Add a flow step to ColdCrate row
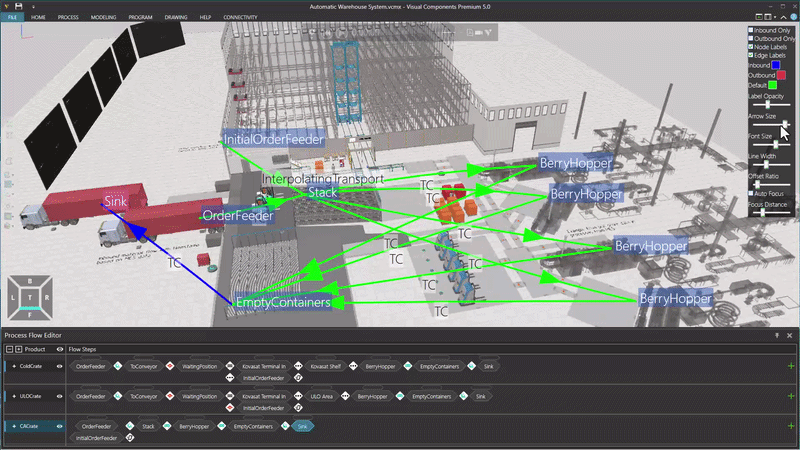The width and height of the screenshot is (800, 450). pyautogui.click(x=791, y=366)
